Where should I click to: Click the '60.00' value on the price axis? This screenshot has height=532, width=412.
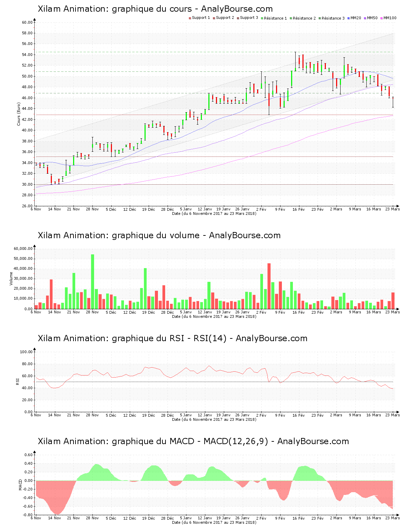click(27, 22)
